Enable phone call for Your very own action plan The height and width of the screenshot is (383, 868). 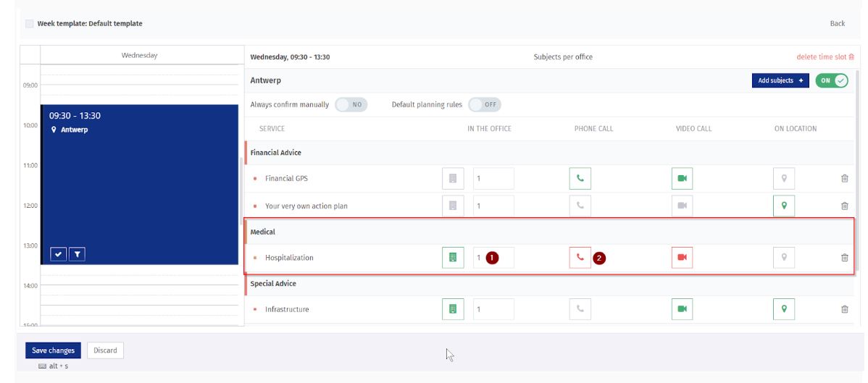click(580, 206)
